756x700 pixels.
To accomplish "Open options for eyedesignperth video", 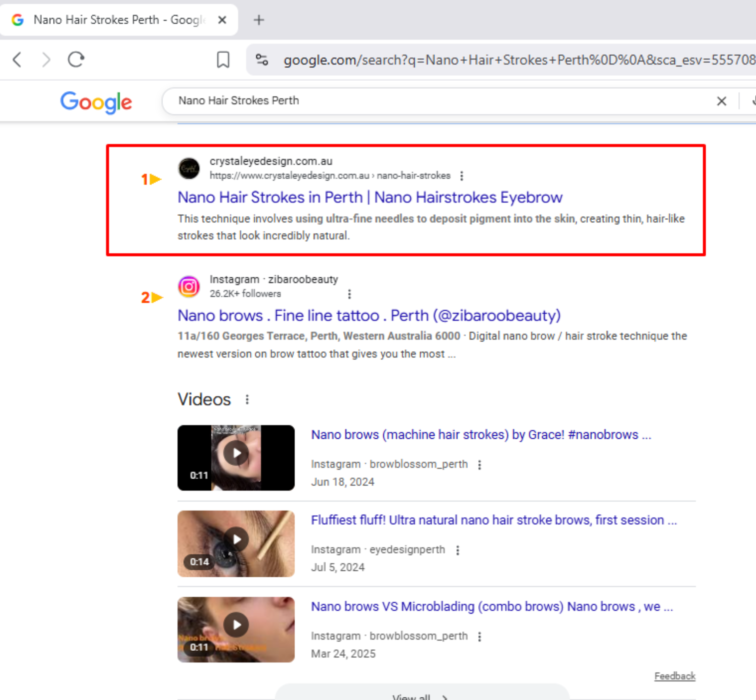I will pyautogui.click(x=458, y=550).
